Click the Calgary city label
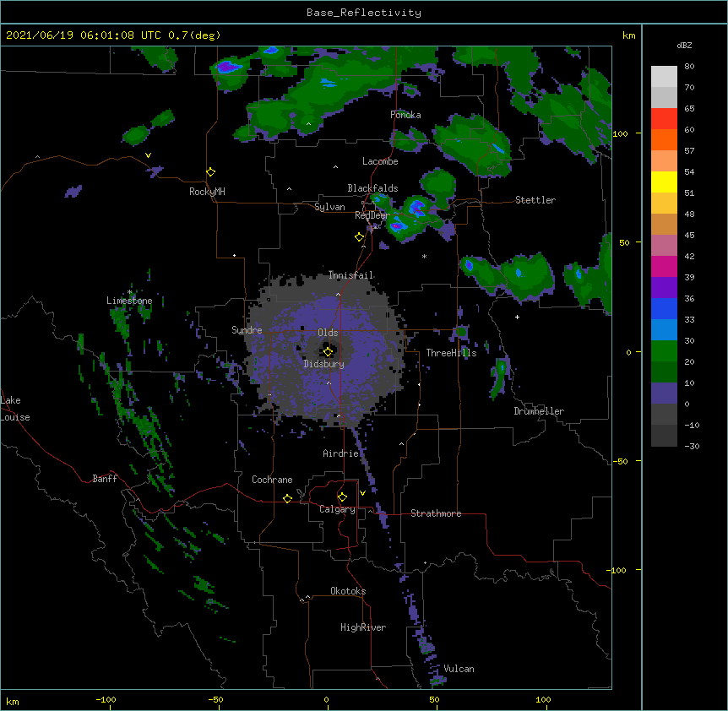Screen dimensions: 728x711 (x=337, y=509)
